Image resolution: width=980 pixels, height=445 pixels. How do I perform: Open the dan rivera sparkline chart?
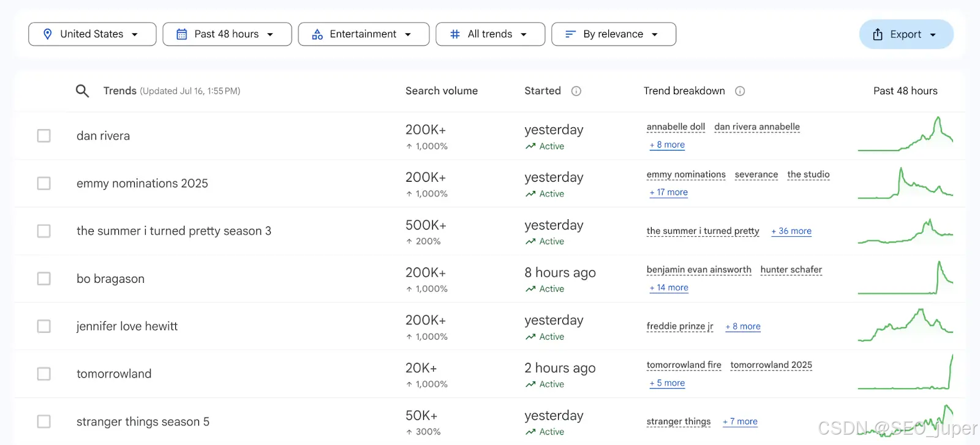(x=905, y=134)
